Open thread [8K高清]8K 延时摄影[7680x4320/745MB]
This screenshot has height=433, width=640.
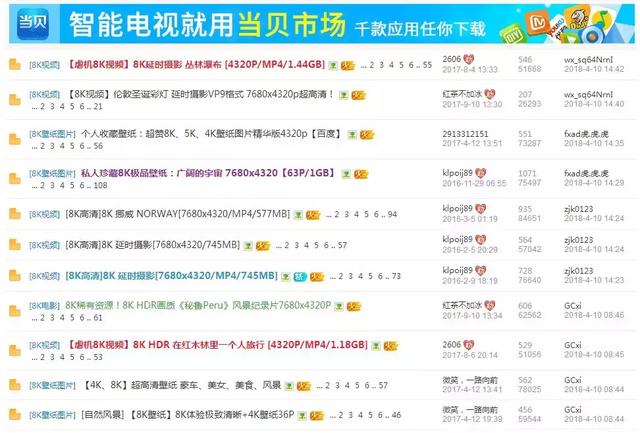[x=153, y=245]
